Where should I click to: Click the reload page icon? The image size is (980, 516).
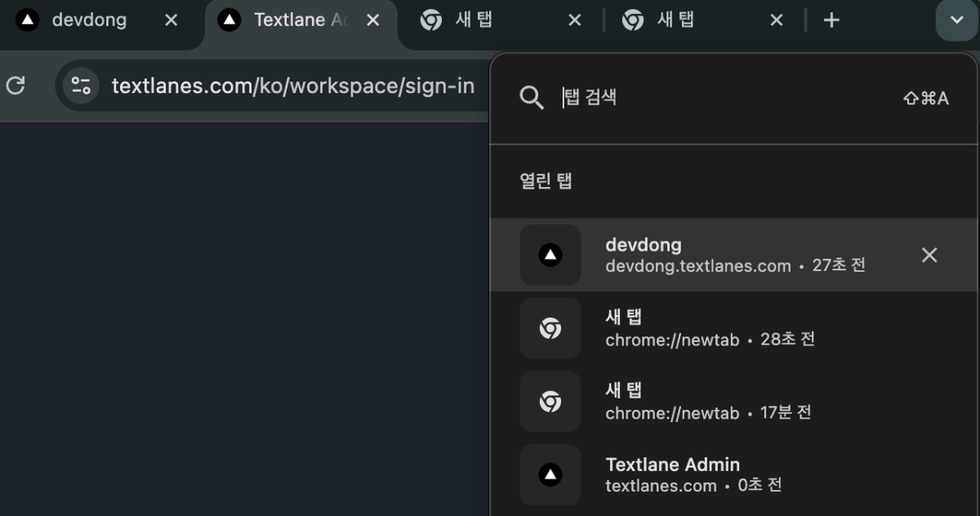click(x=15, y=85)
